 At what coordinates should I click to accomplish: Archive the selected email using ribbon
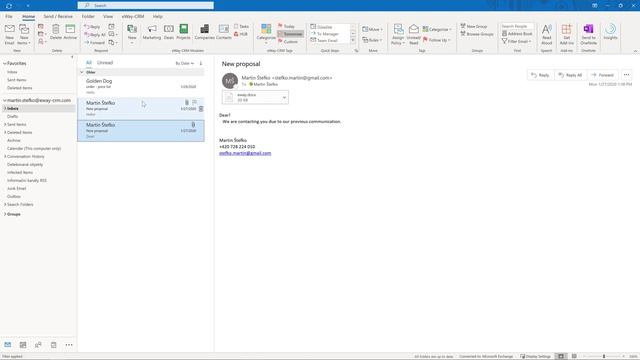coord(70,32)
